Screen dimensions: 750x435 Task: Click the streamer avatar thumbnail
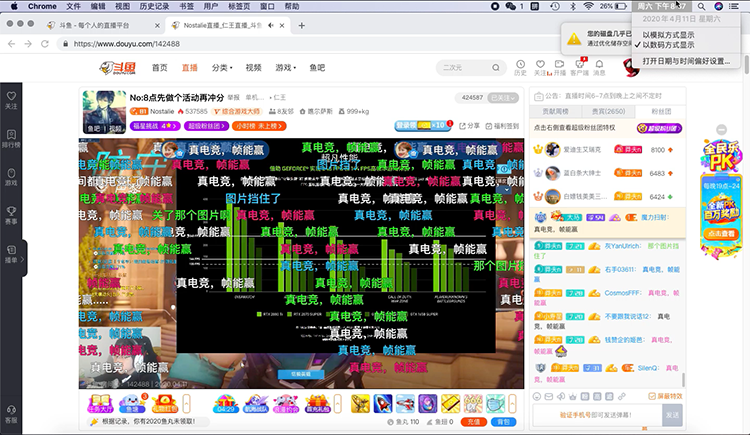pyautogui.click(x=104, y=112)
